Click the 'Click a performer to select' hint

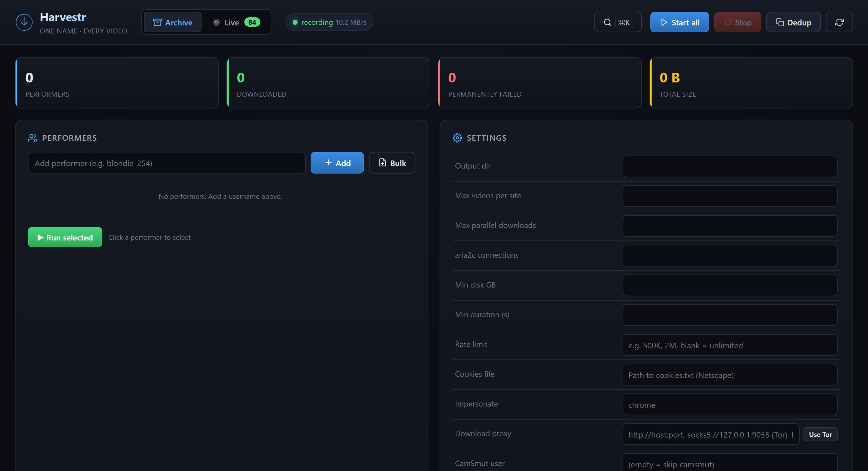point(149,237)
